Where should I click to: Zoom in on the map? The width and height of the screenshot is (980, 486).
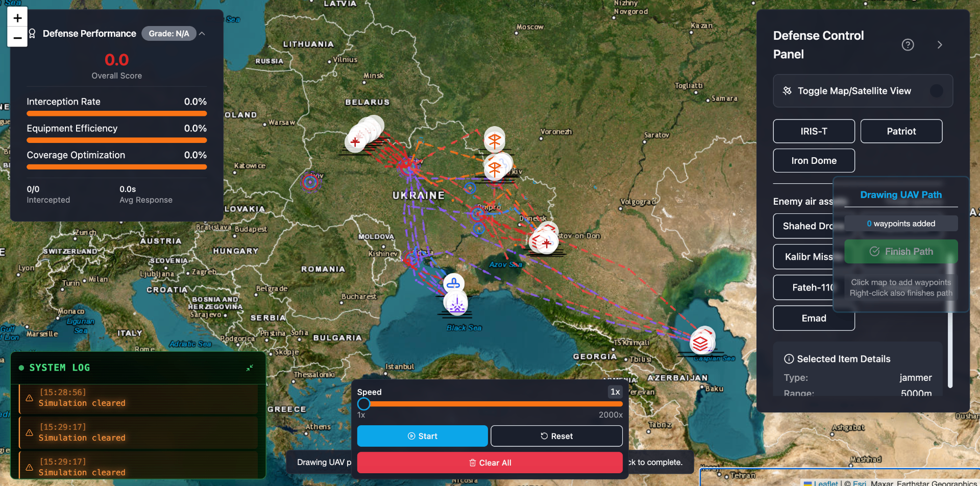coord(17,18)
